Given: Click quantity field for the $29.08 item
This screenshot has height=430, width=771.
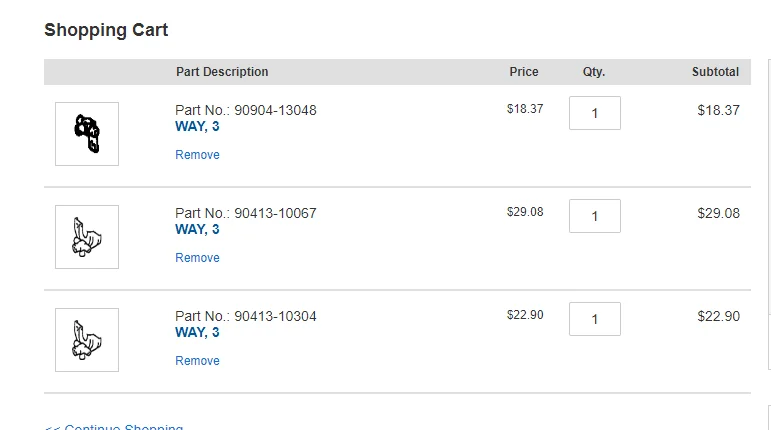Looking at the screenshot, I should tap(594, 216).
